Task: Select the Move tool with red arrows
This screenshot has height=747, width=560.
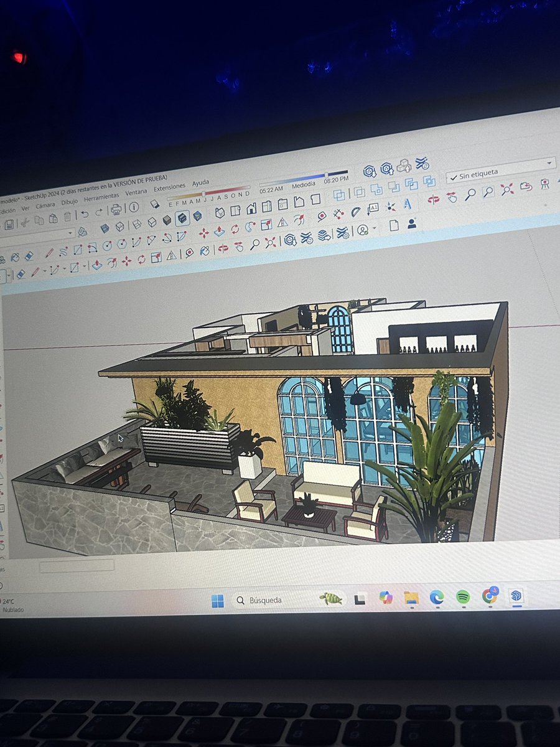Action: 203,233
